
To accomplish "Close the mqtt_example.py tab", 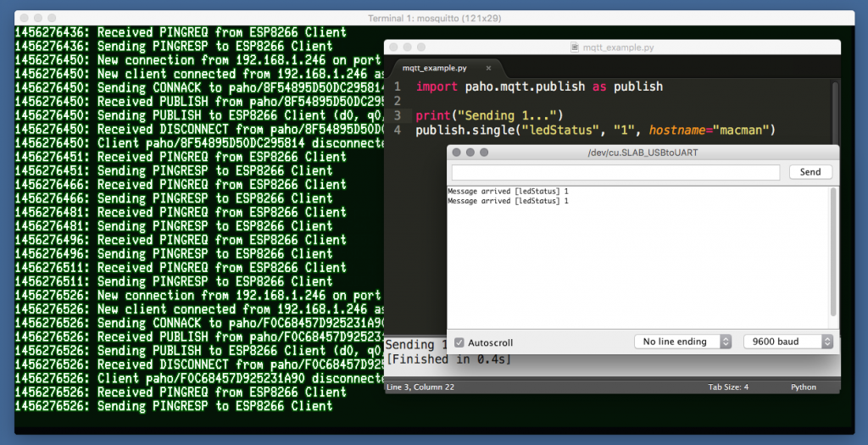I will coord(488,68).
